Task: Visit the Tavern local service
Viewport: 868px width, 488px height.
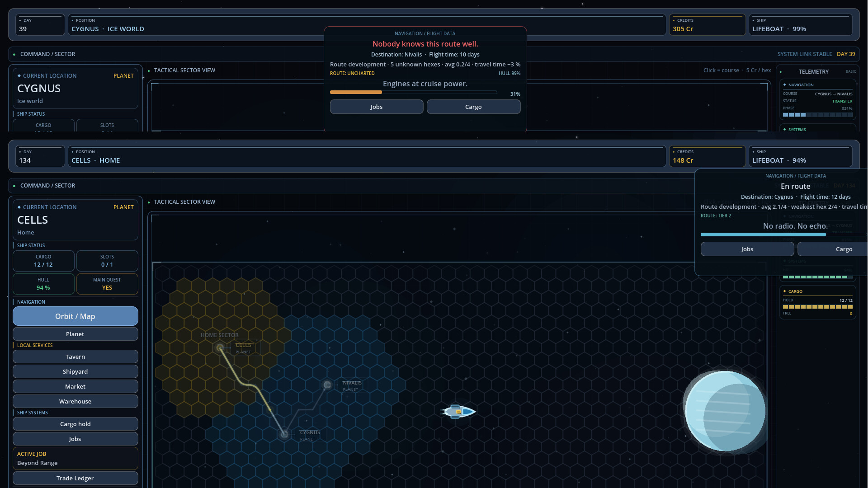Action: [75, 357]
